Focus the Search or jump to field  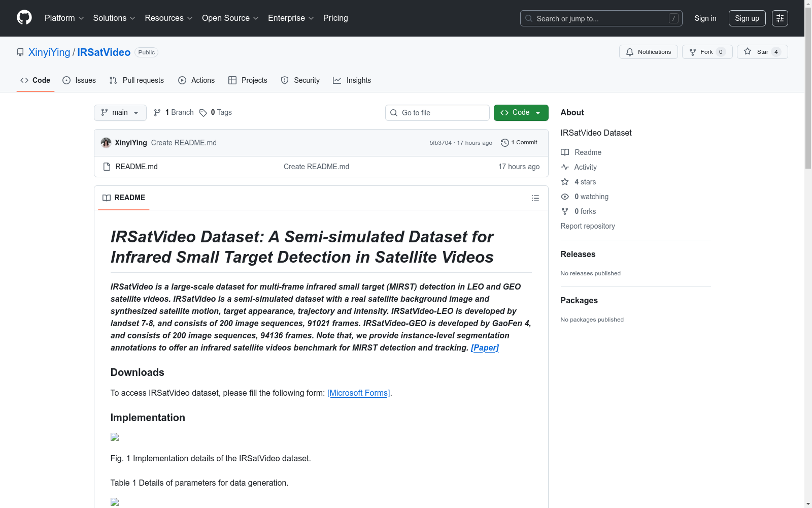tap(601, 18)
